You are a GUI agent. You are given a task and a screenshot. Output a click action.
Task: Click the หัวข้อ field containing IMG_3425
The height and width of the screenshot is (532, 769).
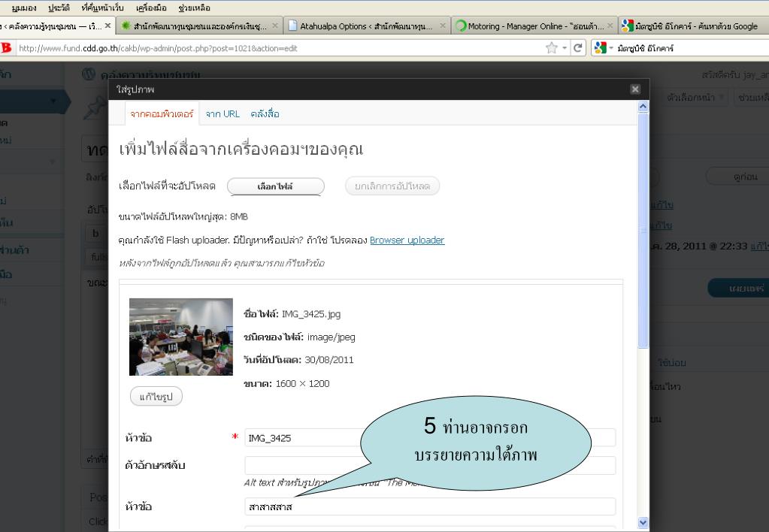coord(430,438)
